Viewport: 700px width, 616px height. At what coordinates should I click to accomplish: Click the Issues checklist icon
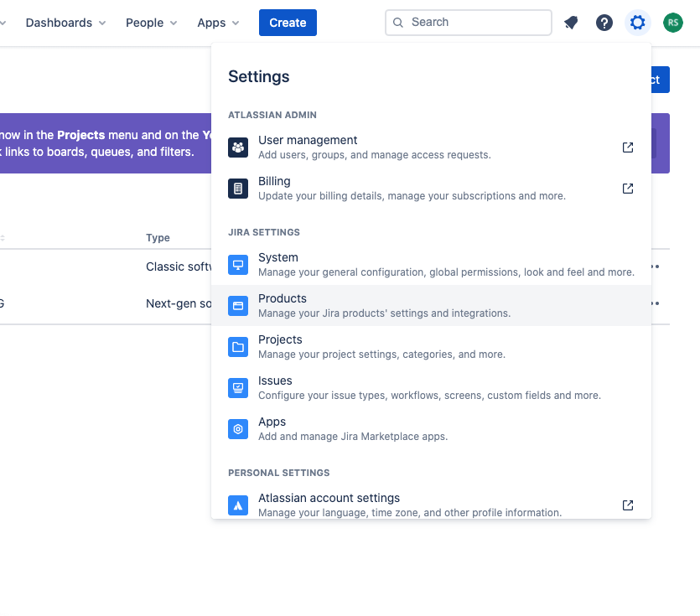[x=238, y=388]
